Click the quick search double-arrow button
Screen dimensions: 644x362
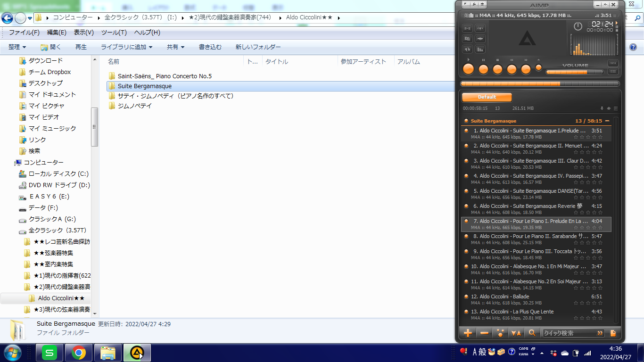tap(600, 333)
